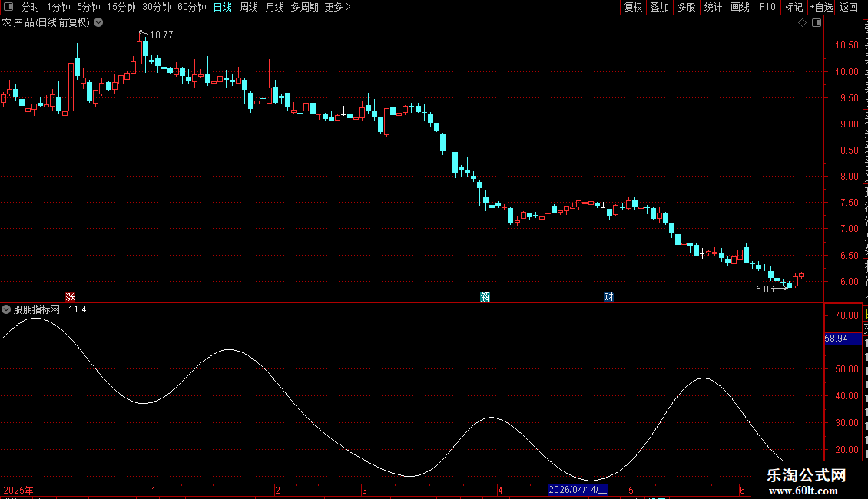Select the 60分钟 period
The image size is (868, 499).
coord(192,7)
